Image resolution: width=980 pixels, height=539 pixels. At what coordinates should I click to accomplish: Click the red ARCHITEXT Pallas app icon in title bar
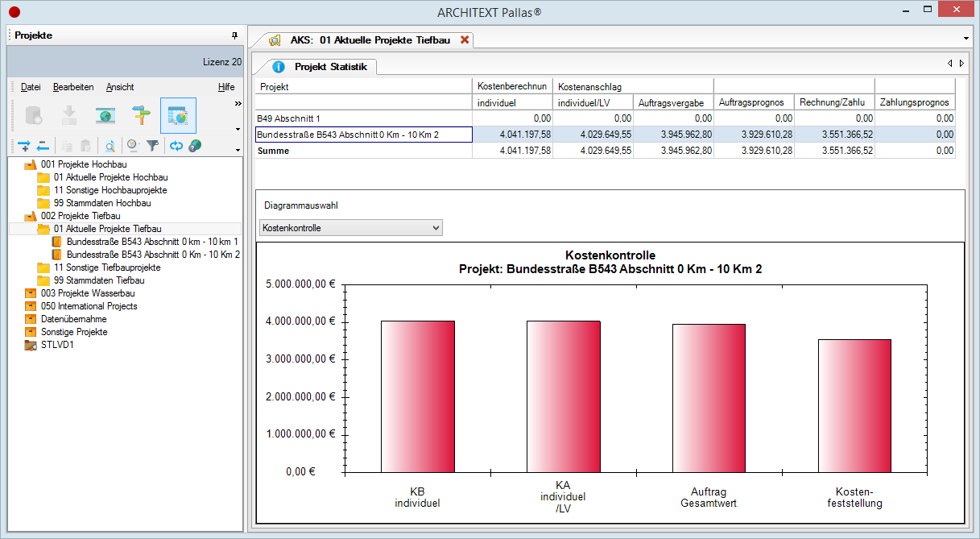coord(14,12)
